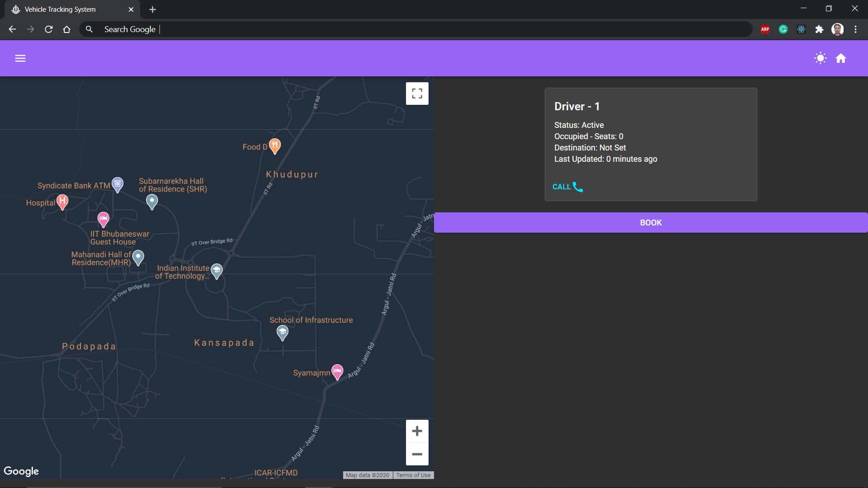Click the Hospital map marker

(x=62, y=201)
